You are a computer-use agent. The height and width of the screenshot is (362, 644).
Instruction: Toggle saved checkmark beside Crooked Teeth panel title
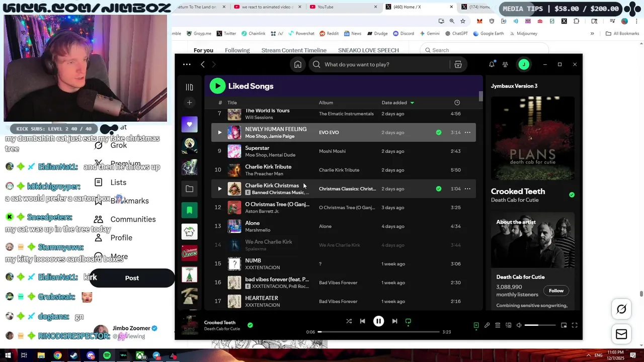click(572, 195)
